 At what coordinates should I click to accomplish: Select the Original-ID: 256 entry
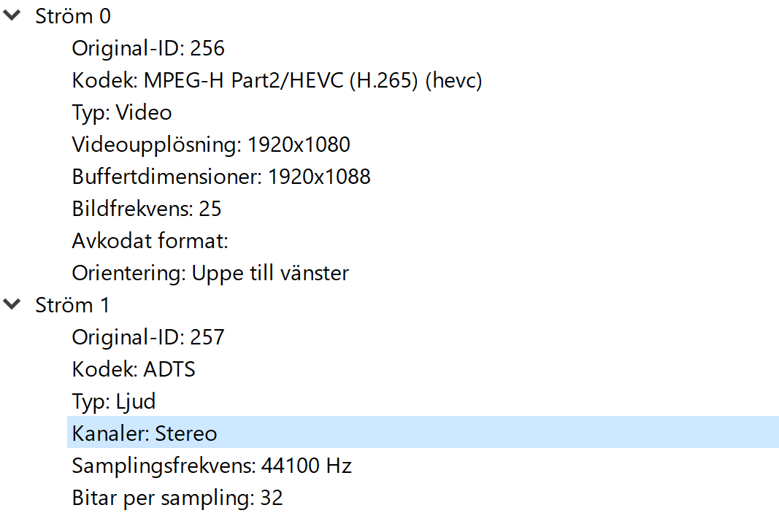[148, 47]
